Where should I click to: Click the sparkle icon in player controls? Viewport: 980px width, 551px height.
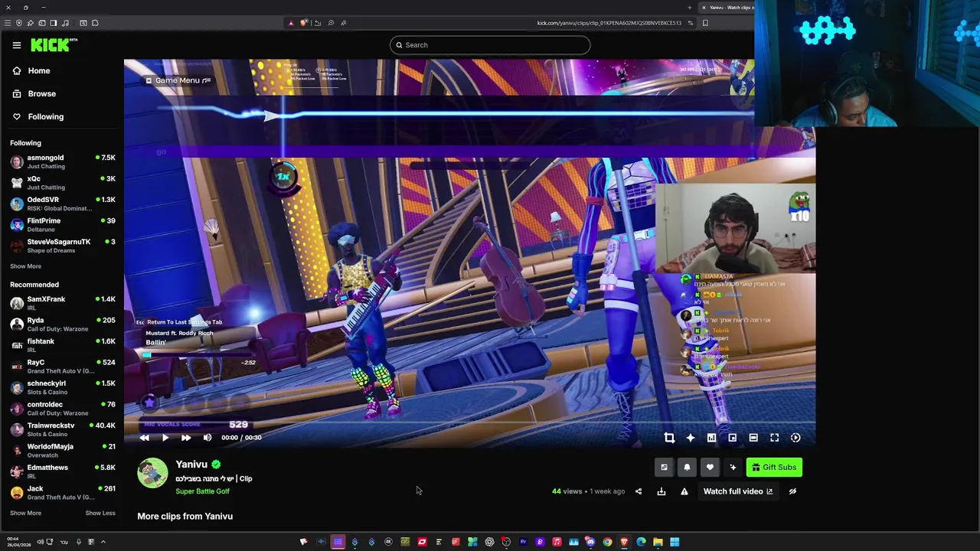691,438
